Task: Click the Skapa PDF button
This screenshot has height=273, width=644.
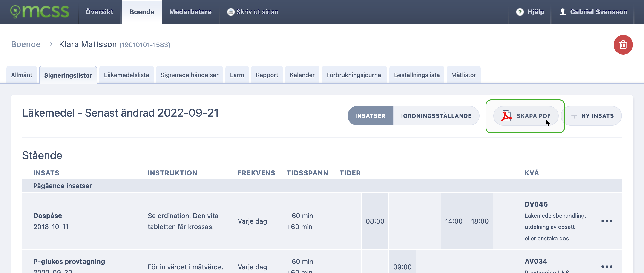Action: (x=526, y=116)
